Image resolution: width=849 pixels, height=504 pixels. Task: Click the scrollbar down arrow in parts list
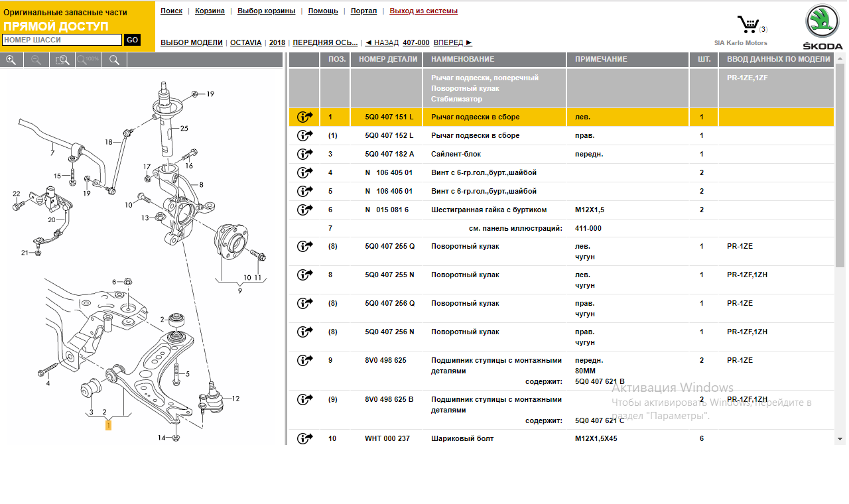pyautogui.click(x=840, y=439)
